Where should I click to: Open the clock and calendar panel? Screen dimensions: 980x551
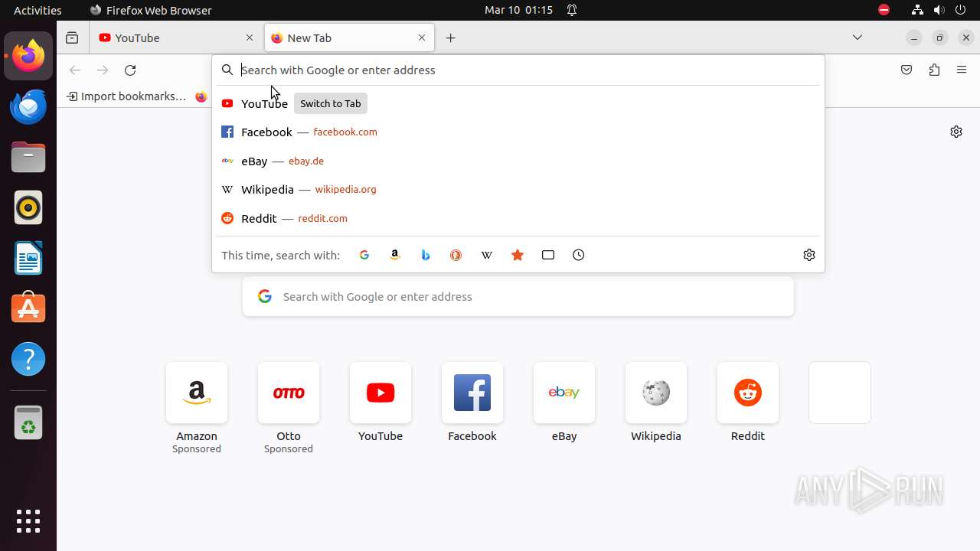tap(518, 10)
